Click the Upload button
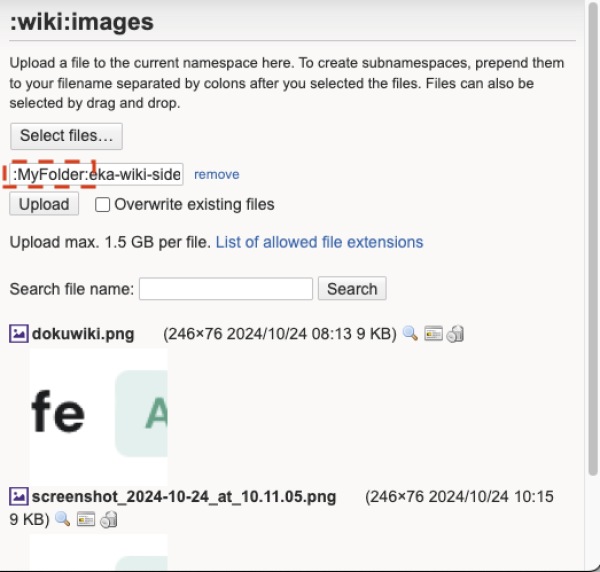This screenshot has width=600, height=572. pyautogui.click(x=45, y=205)
